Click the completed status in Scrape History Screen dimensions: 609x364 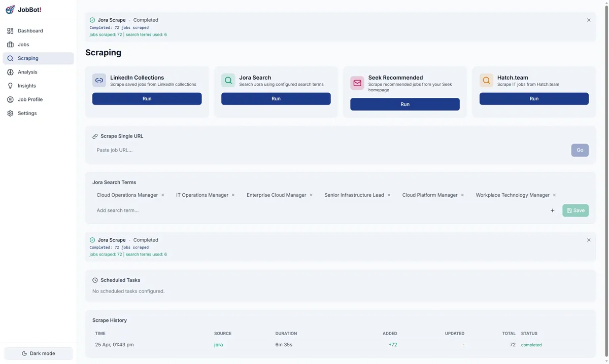tap(531, 345)
